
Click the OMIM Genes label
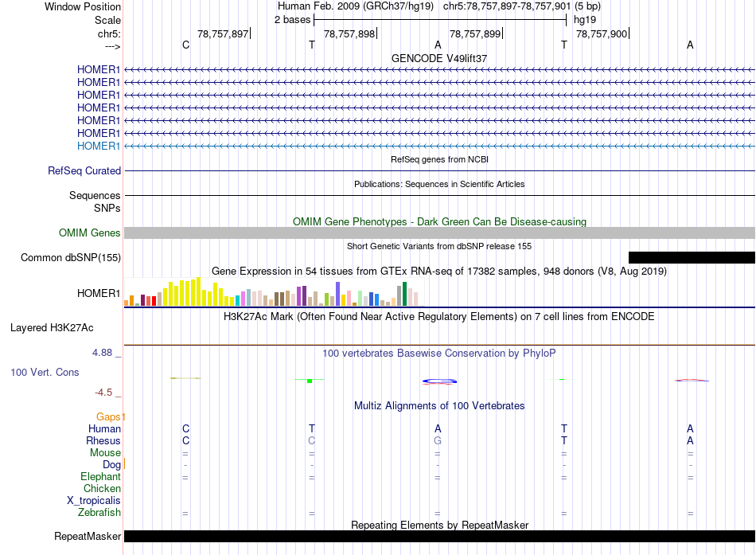pyautogui.click(x=89, y=233)
